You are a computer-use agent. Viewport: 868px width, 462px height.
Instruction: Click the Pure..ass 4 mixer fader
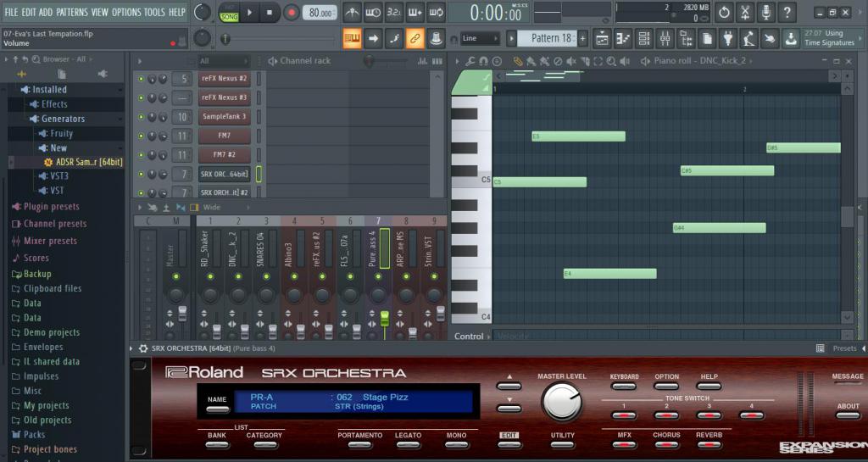(x=385, y=319)
